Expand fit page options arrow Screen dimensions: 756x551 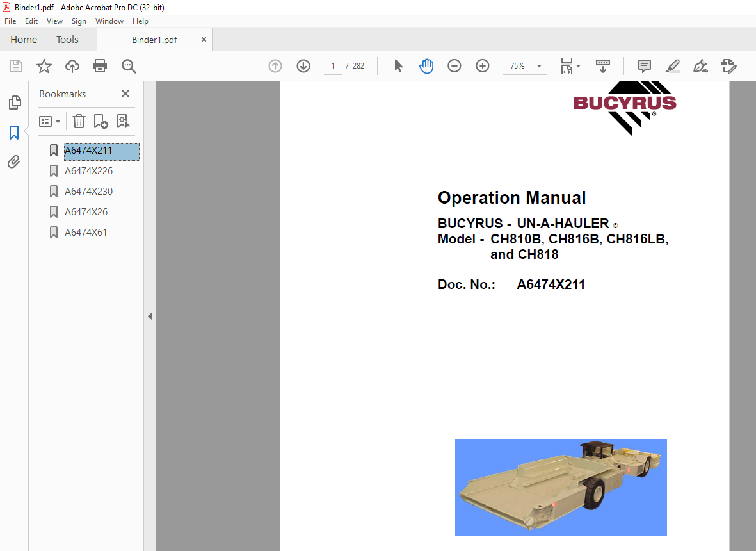(x=578, y=66)
